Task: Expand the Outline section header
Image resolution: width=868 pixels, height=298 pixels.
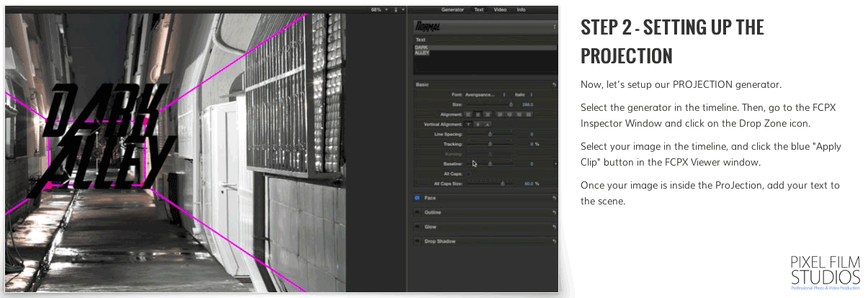Action: point(486,212)
